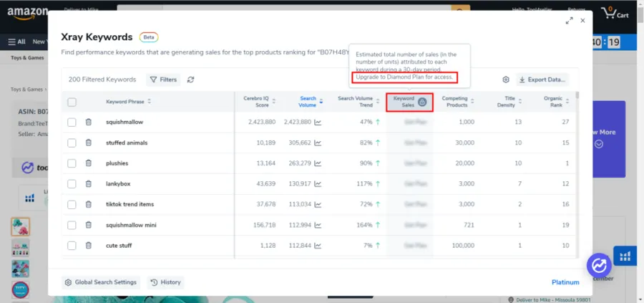
Task: Click the blue chart widget button
Action: (625, 256)
